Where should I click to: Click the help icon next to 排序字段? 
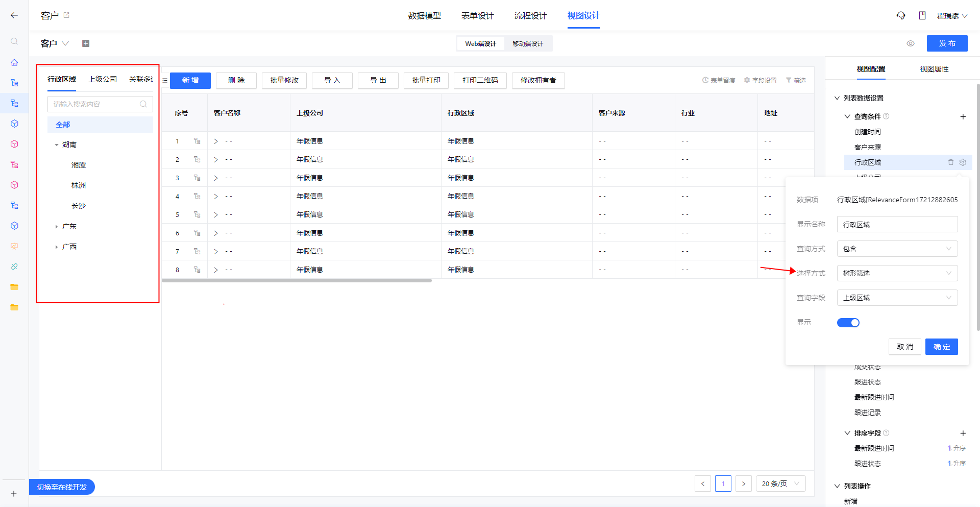tap(887, 433)
